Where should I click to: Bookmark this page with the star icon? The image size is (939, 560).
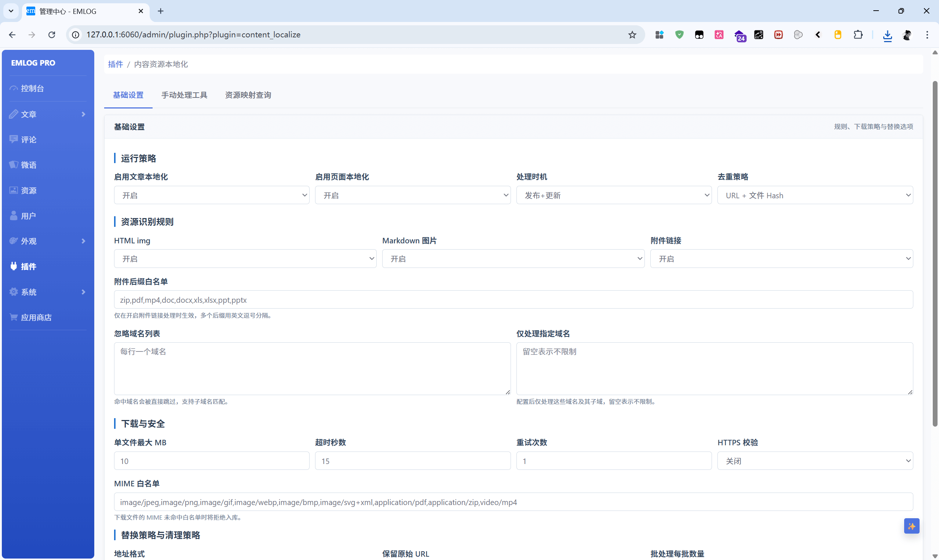point(632,35)
